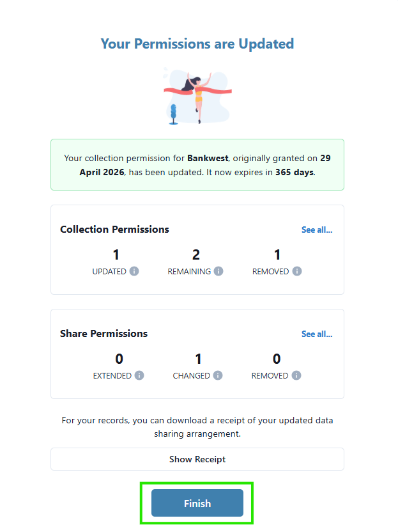Click the download receipt description text
Image resolution: width=398 pixels, height=532 pixels.
pos(197,427)
